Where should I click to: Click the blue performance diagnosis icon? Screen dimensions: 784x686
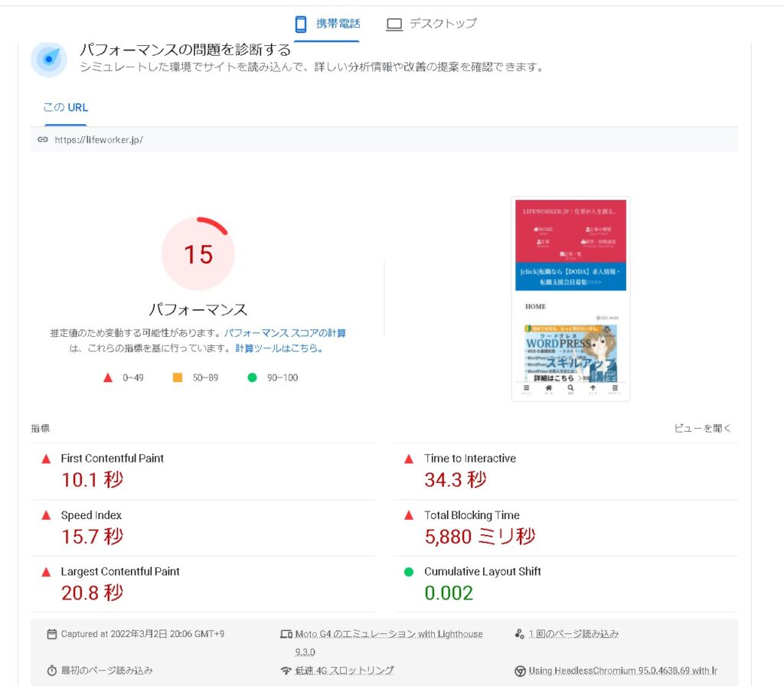49,59
